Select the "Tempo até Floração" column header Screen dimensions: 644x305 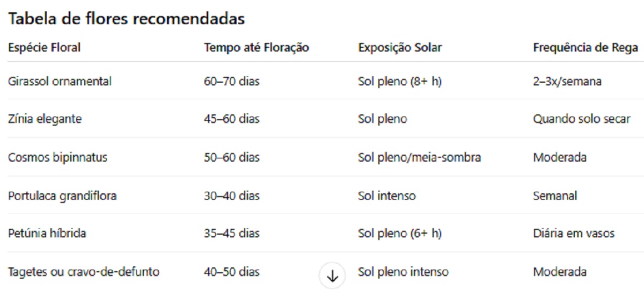coord(256,48)
